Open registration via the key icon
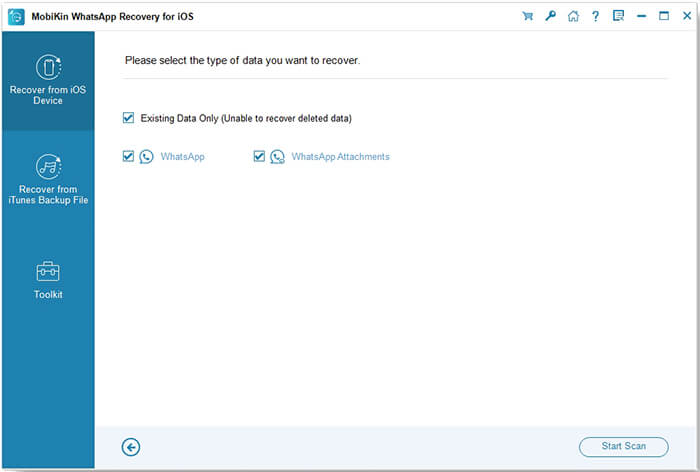700x472 pixels. (550, 16)
